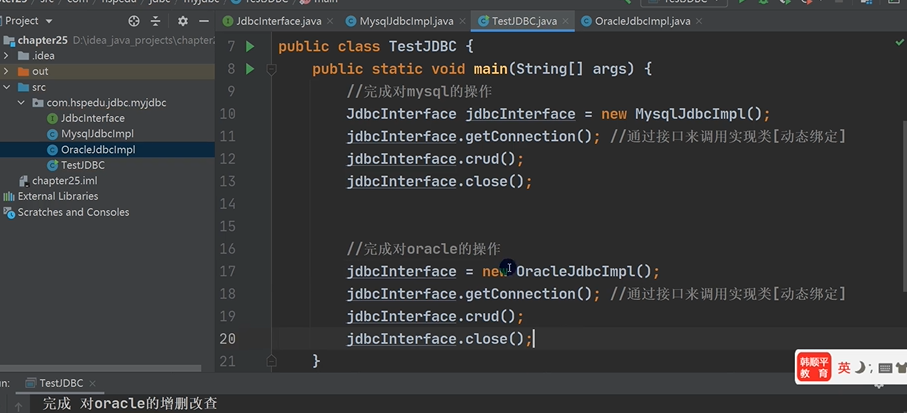This screenshot has width=907, height=413.
Task: Select TestJDBC in project tree
Action: pyautogui.click(x=83, y=165)
